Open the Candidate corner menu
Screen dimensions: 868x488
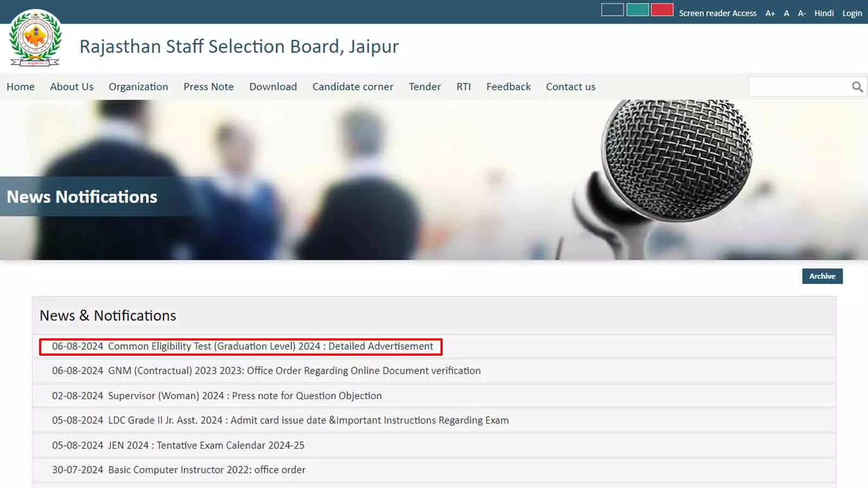353,87
